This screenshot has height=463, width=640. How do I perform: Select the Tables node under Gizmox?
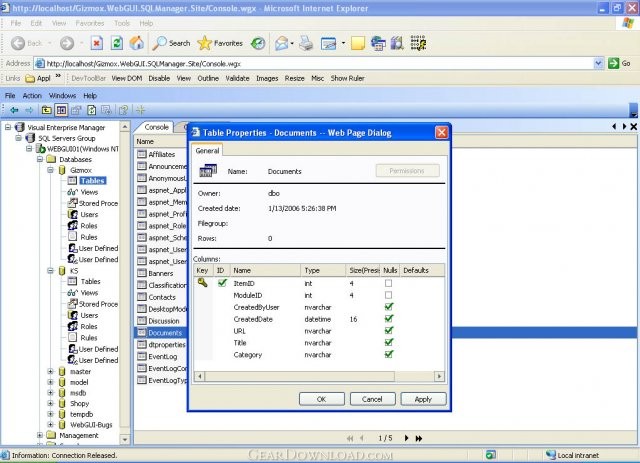pos(93,180)
